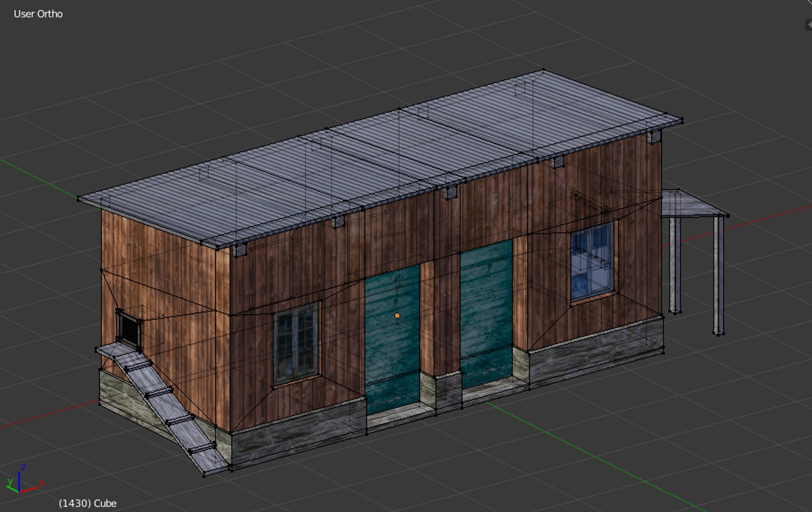Select the orange object origin point
The height and width of the screenshot is (512, 812).
click(x=397, y=315)
